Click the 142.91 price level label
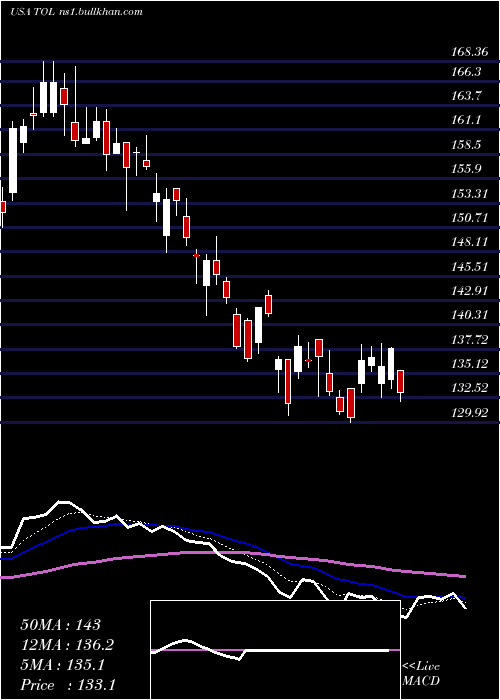 click(470, 291)
